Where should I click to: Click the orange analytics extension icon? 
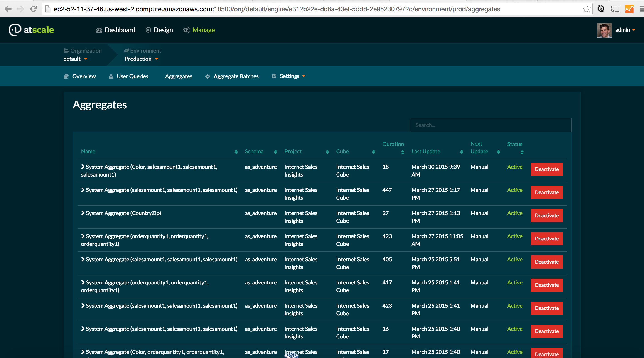click(x=629, y=9)
